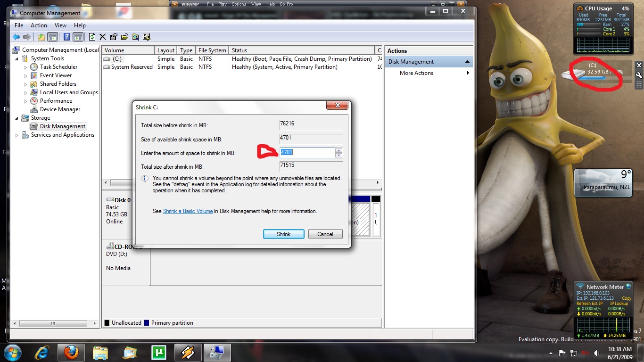Click Cancel in the Shrink C: dialog

(325, 234)
